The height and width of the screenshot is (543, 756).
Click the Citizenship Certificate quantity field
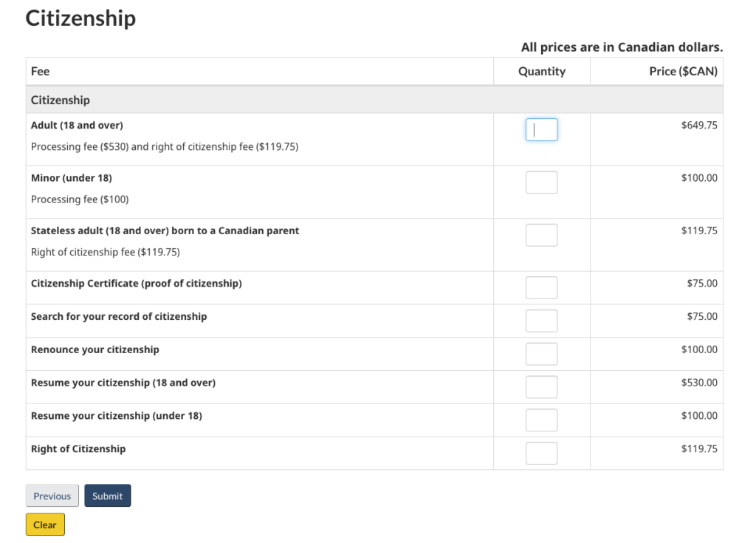(541, 287)
